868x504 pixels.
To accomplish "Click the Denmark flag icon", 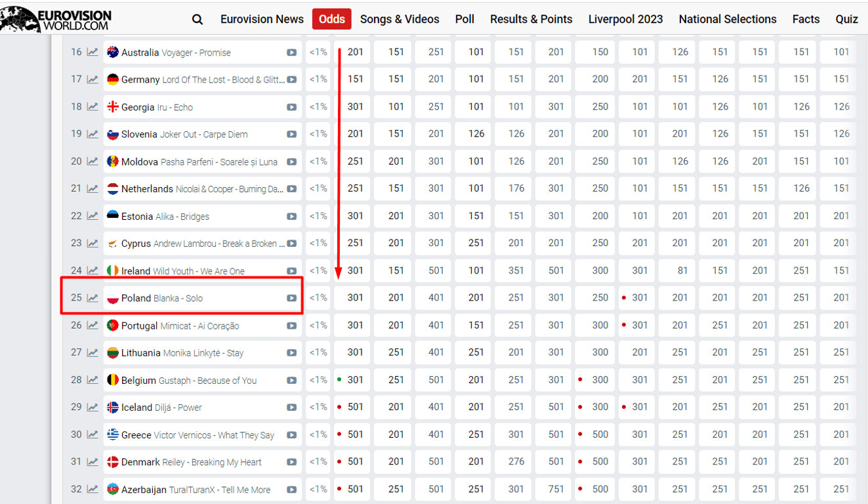I will (x=113, y=462).
